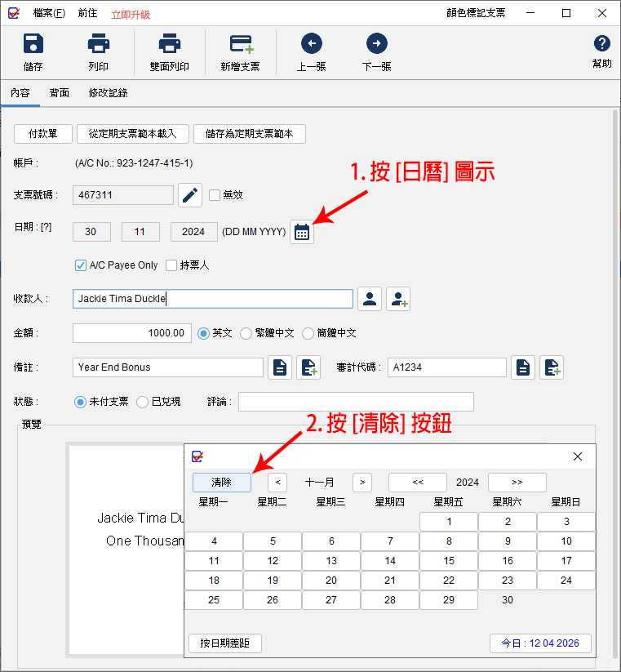Click the 付款單 button
Image resolution: width=621 pixels, height=672 pixels.
pyautogui.click(x=42, y=134)
